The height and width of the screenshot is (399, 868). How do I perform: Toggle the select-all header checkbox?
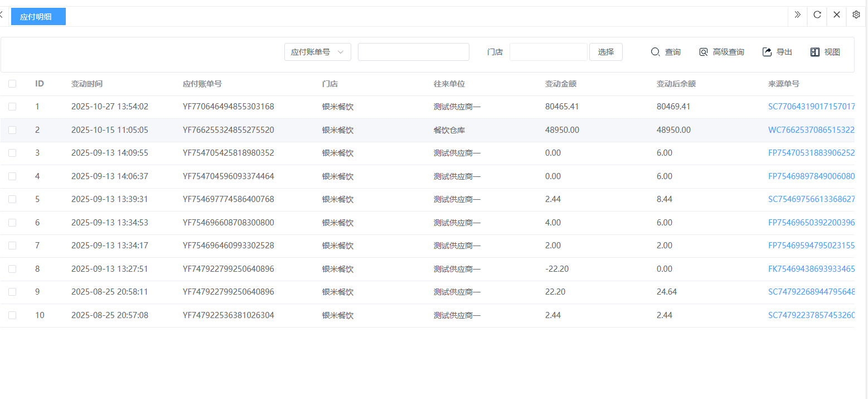[x=12, y=84]
